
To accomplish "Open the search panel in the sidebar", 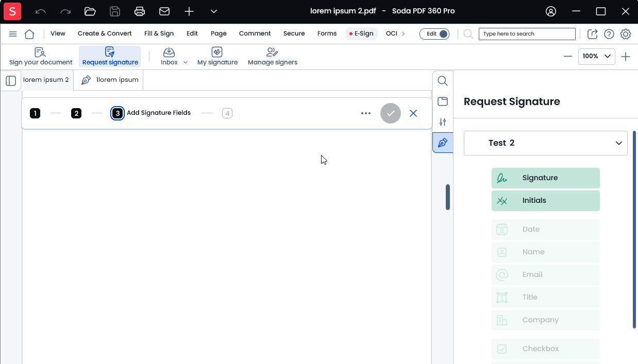I will click(443, 81).
